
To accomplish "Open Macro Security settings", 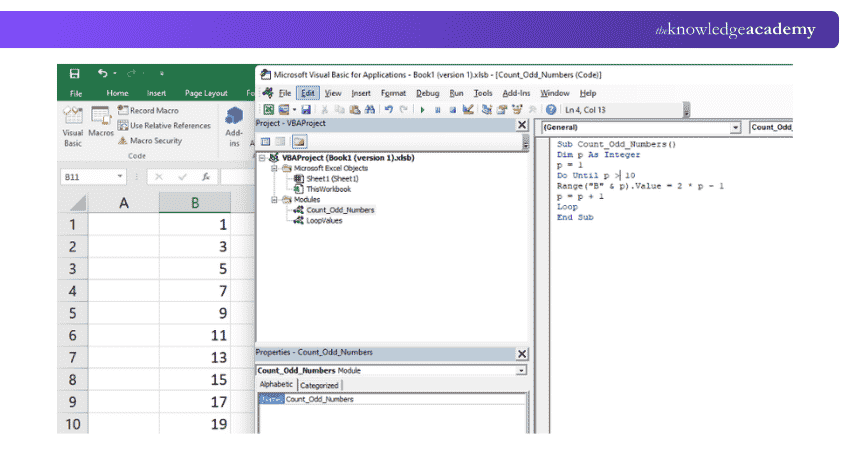I will [150, 140].
